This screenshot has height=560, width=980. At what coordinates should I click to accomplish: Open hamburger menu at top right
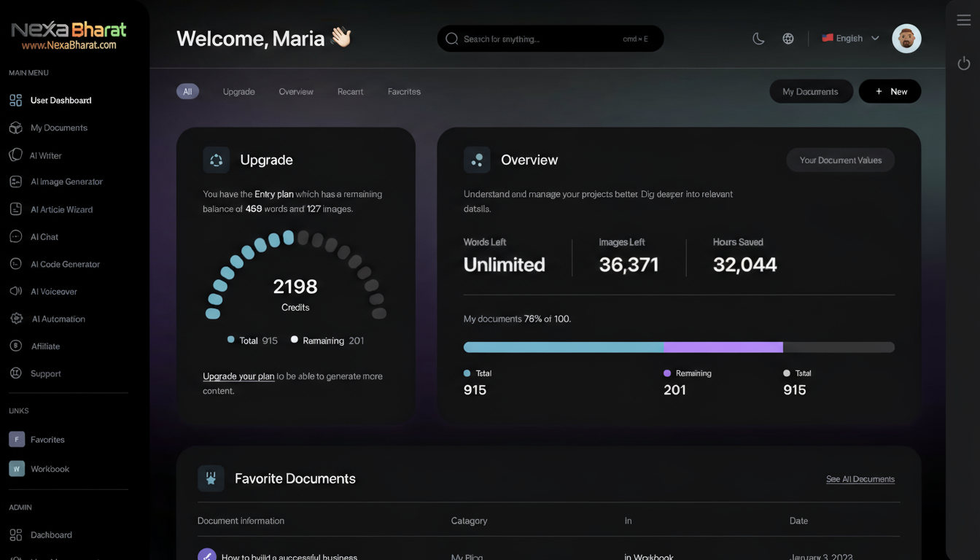[x=963, y=20]
